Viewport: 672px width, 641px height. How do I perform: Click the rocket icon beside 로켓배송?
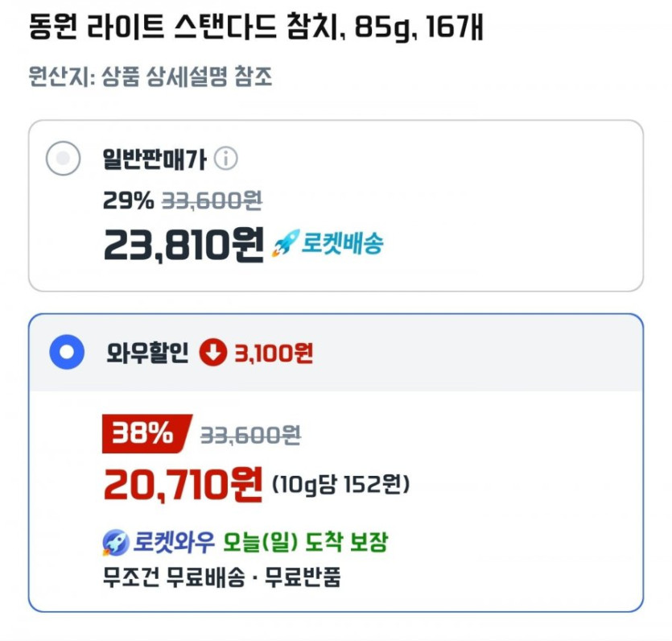(285, 243)
